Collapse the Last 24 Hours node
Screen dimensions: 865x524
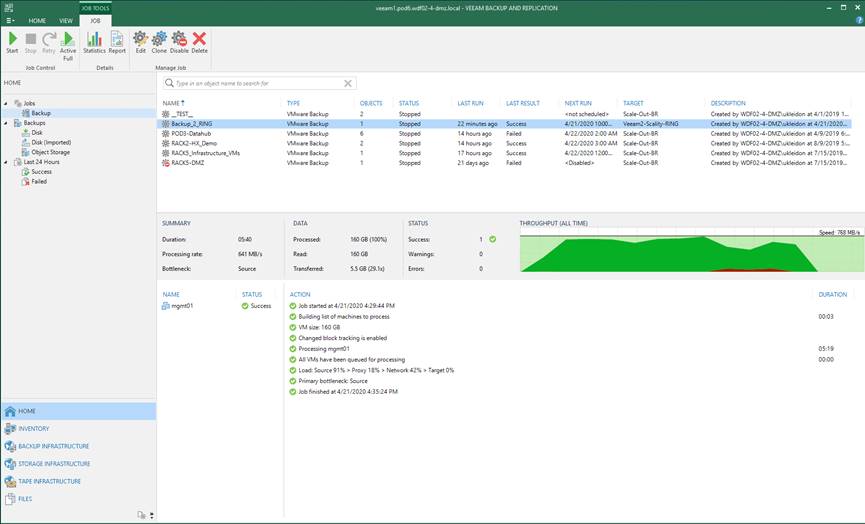6,162
